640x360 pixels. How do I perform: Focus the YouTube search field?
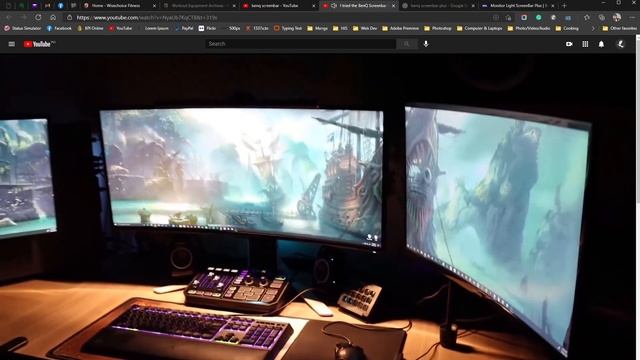(301, 44)
